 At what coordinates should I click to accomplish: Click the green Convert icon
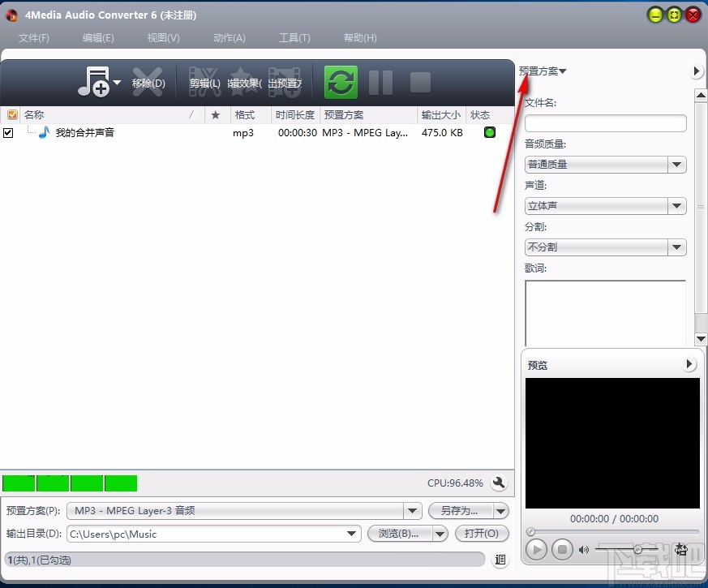coord(340,81)
